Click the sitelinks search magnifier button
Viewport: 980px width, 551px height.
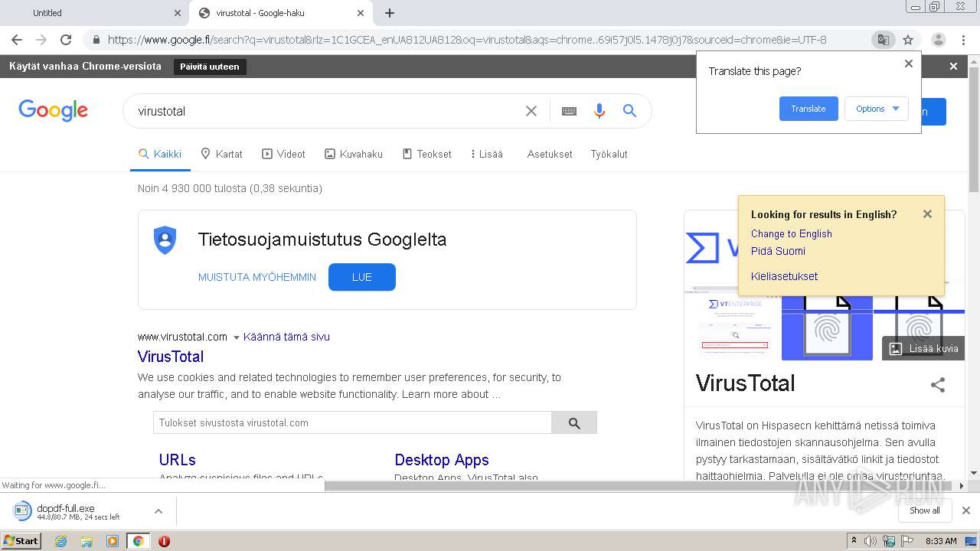(574, 423)
